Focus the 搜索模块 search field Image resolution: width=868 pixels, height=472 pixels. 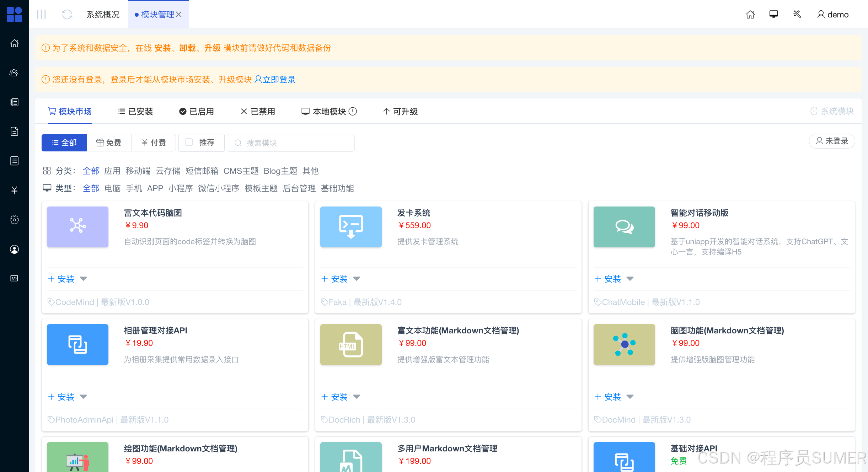click(x=291, y=143)
